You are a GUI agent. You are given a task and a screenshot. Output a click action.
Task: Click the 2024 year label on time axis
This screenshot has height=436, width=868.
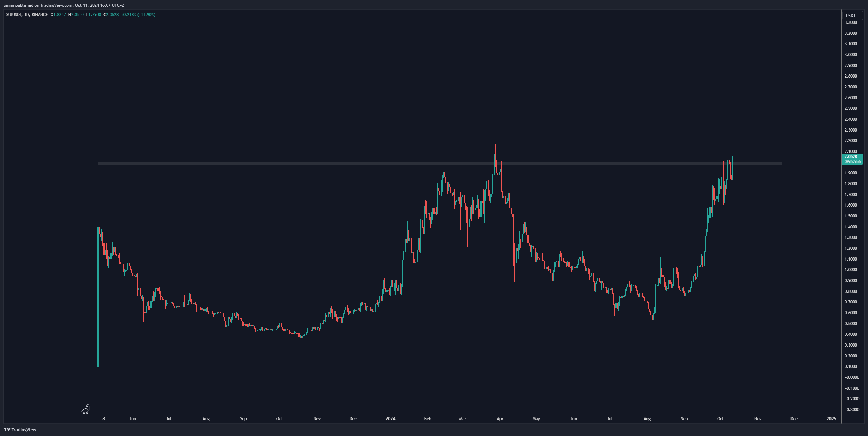(x=390, y=419)
